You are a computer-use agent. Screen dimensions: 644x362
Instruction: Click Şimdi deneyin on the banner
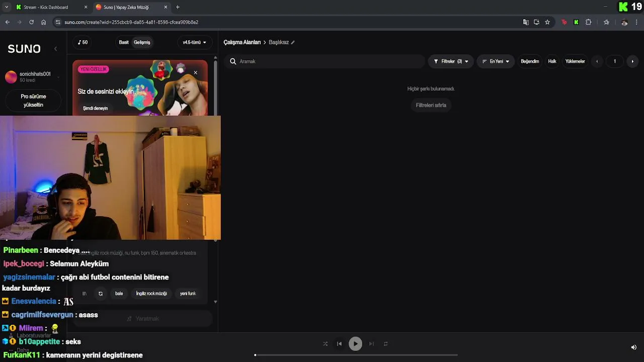[x=96, y=108]
